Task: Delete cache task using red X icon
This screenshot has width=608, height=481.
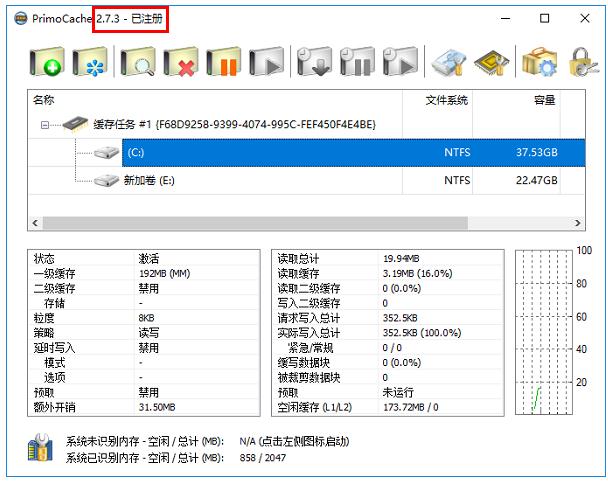Action: 181,63
